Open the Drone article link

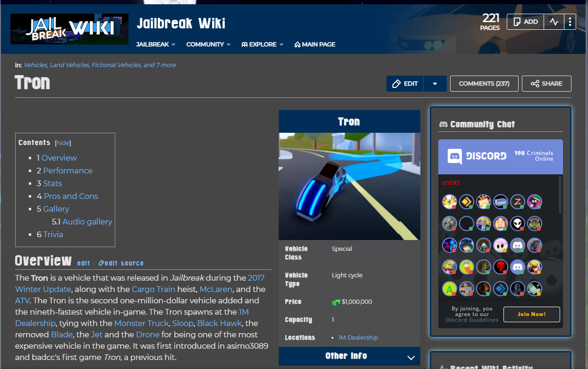pyautogui.click(x=147, y=335)
